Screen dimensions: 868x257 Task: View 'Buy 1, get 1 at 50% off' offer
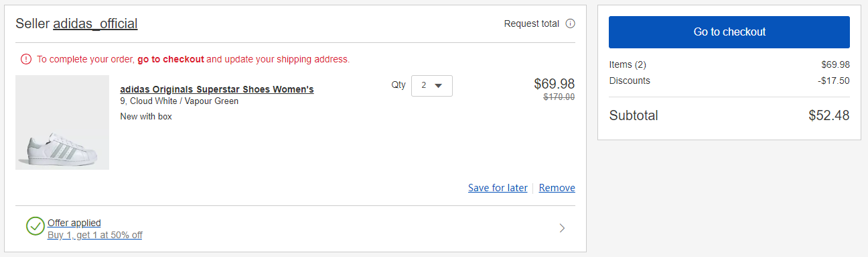(95, 235)
